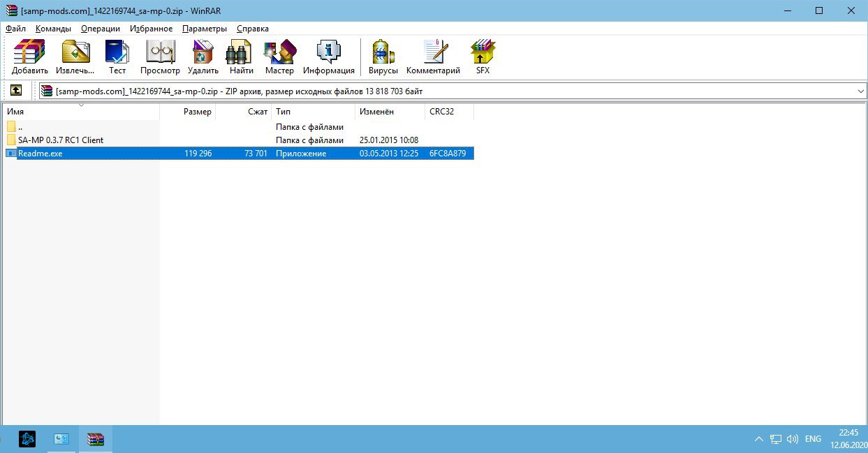Sort by the CRC32 column header

pos(450,112)
